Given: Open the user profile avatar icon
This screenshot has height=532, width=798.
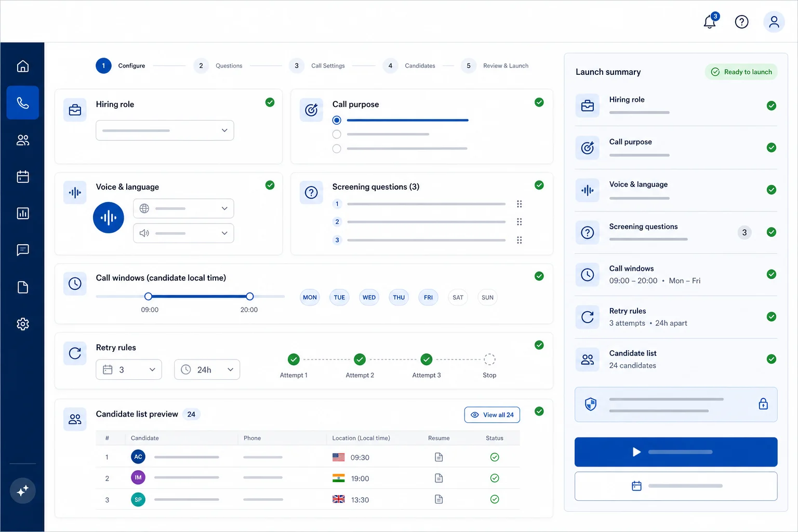Looking at the screenshot, I should [774, 22].
